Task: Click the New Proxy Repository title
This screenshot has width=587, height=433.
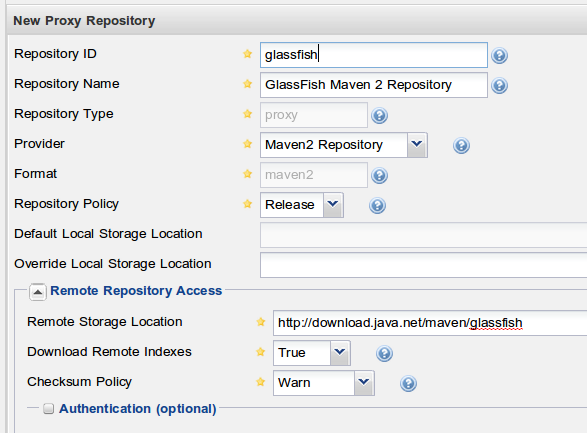Action: (84, 21)
